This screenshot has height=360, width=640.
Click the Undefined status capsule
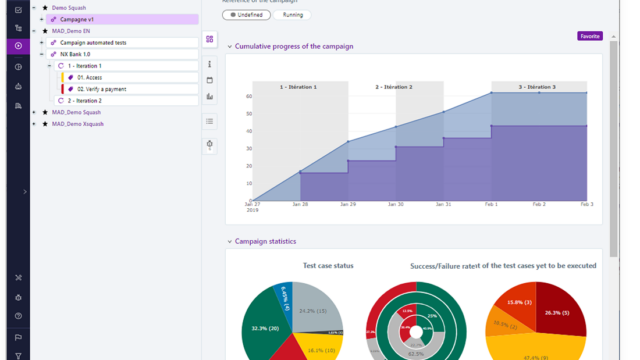[x=246, y=15]
